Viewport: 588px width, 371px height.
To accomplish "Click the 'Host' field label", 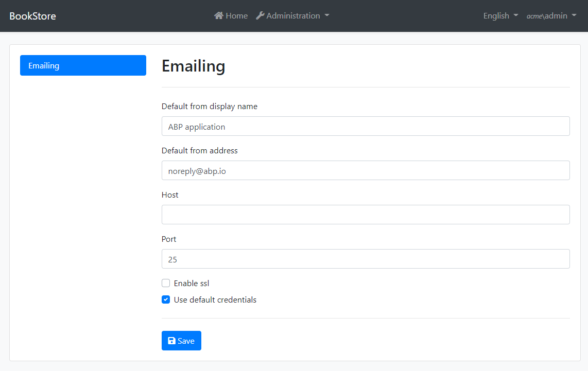I will pos(170,195).
